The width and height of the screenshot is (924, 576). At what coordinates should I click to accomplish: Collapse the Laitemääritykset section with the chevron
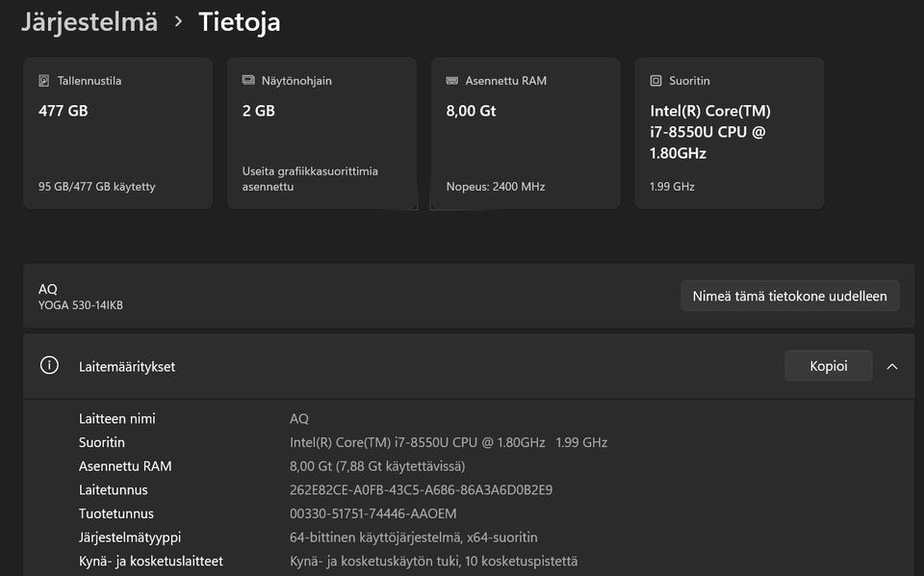tap(892, 366)
